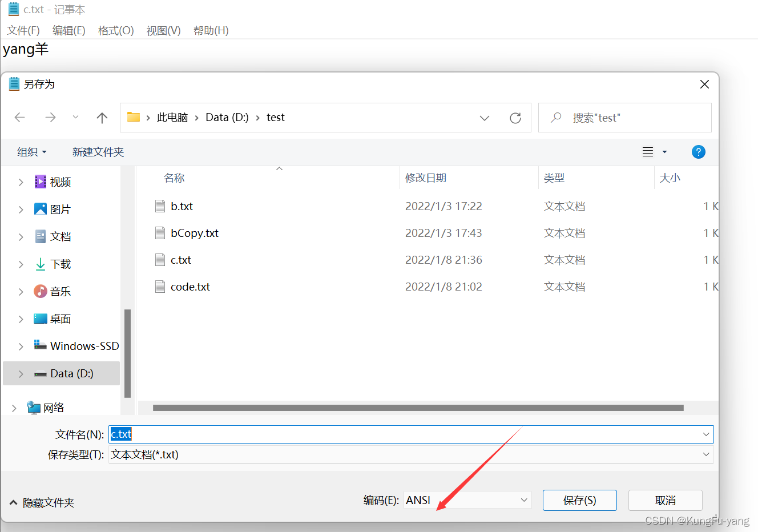The height and width of the screenshot is (532, 758).
Task: Go up one folder level
Action: [102, 118]
